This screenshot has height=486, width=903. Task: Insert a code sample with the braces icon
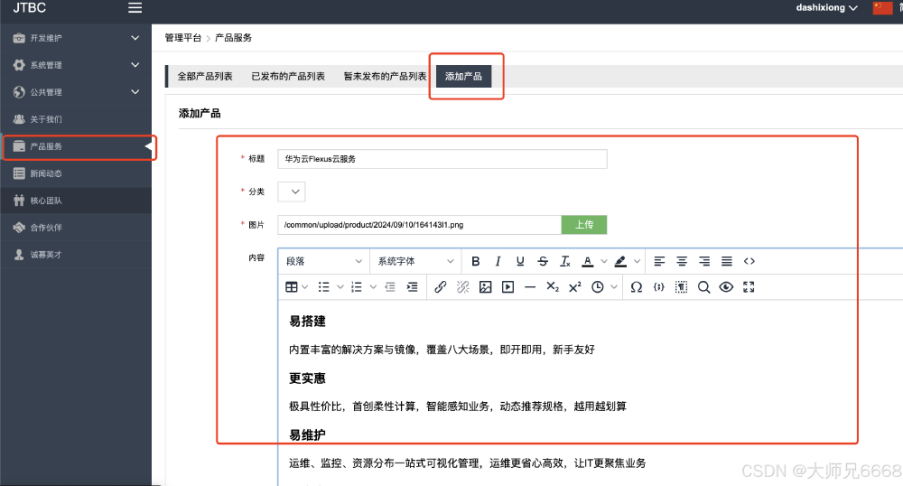coord(659,287)
